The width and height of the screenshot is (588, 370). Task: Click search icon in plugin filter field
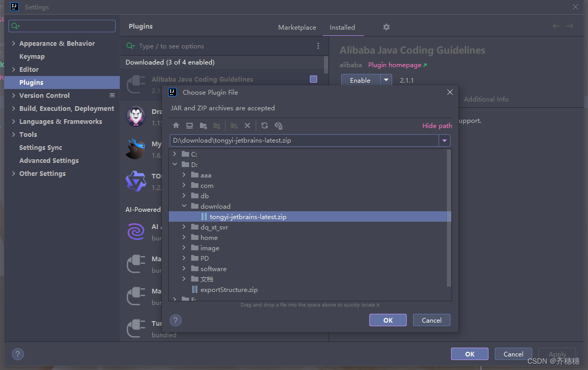(x=130, y=46)
